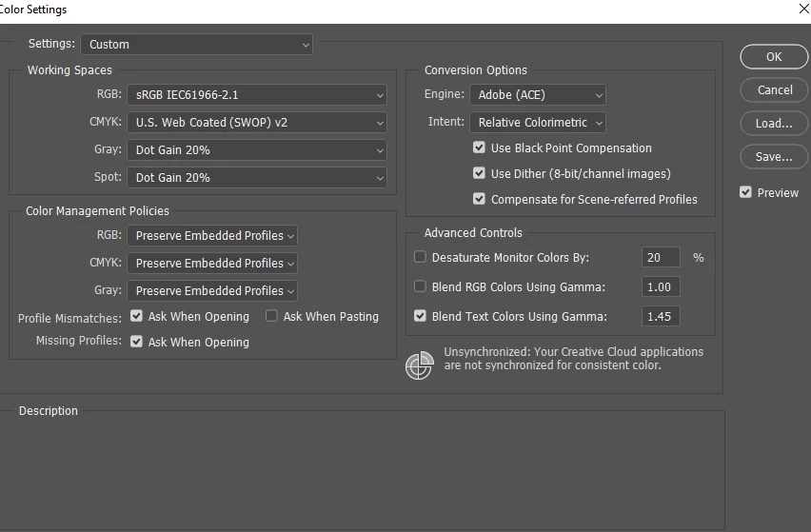811x532 pixels.
Task: Open Intent Relative Colorimetric dropdown
Action: (538, 123)
